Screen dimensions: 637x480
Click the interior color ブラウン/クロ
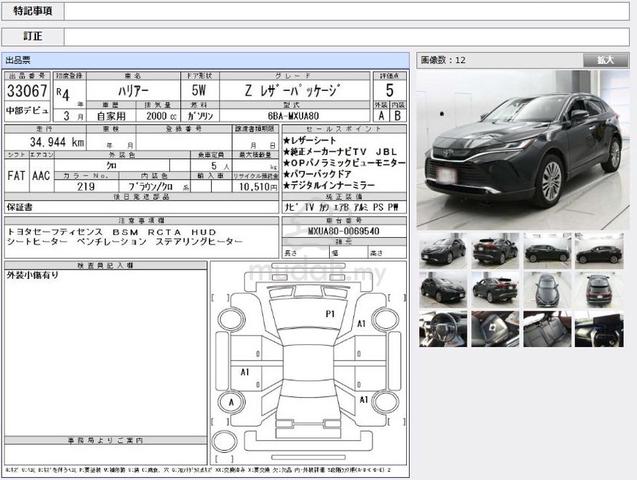pos(151,186)
